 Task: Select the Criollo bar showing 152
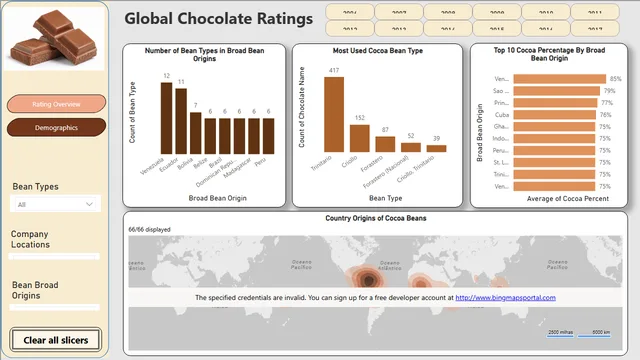point(360,138)
